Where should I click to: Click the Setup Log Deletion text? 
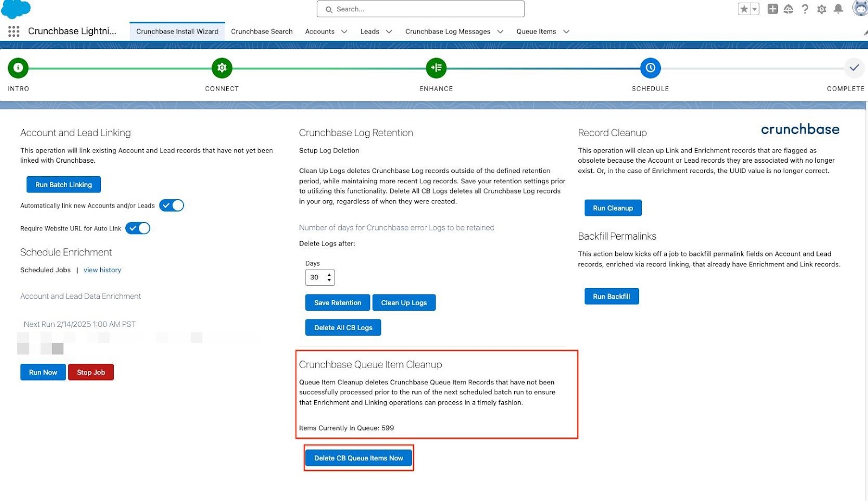coord(329,150)
